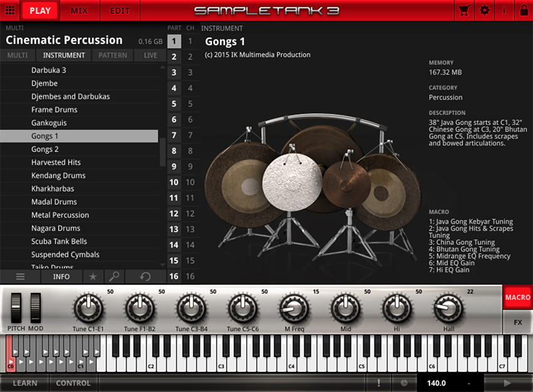Click the instrument list scrollbar thumb
This screenshot has height=392, width=533.
tap(162, 152)
